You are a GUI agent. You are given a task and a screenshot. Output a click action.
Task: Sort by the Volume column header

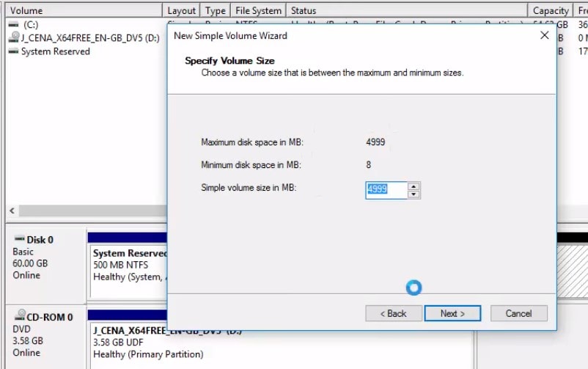81,11
